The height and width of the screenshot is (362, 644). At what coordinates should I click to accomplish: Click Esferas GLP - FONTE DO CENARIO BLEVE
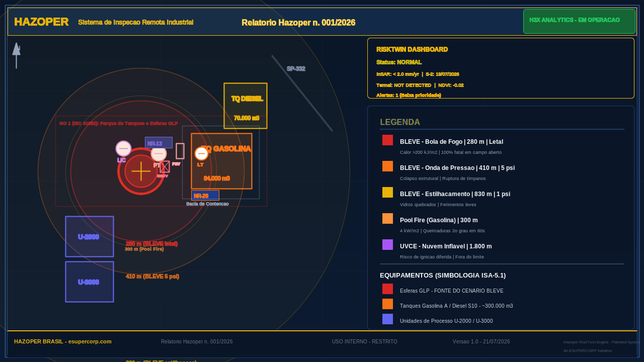(x=451, y=291)
